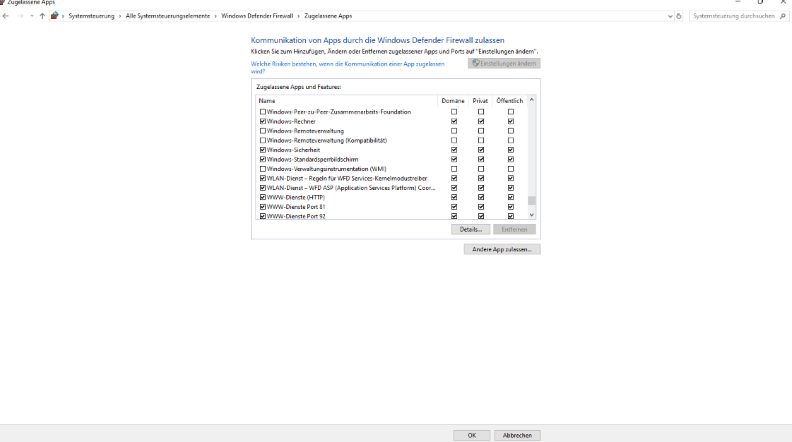The image size is (792, 442).
Task: Expand chevron after Windows Defender Firewall
Action: coord(299,16)
